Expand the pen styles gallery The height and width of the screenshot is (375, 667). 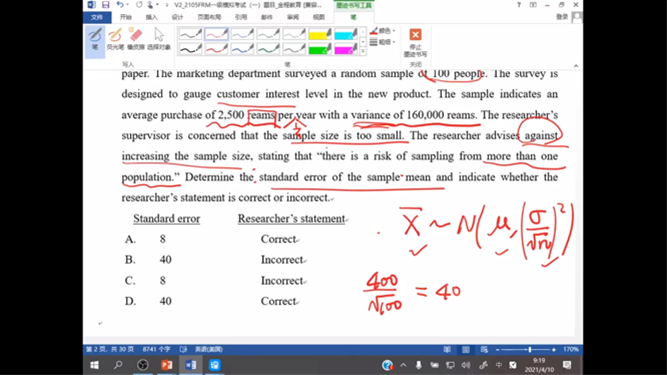pos(363,51)
